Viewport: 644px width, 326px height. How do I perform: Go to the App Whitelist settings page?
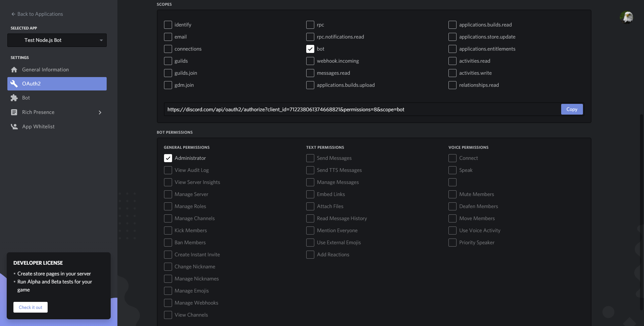coord(38,127)
